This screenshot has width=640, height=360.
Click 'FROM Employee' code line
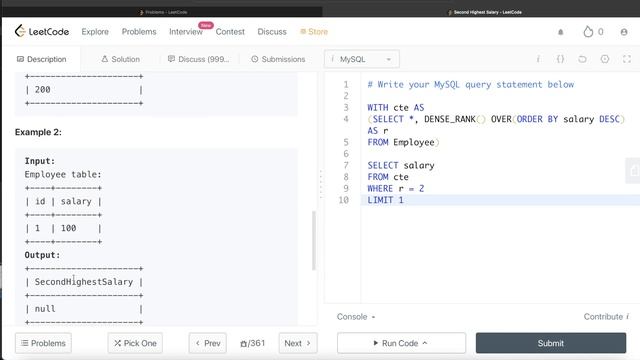click(x=403, y=142)
